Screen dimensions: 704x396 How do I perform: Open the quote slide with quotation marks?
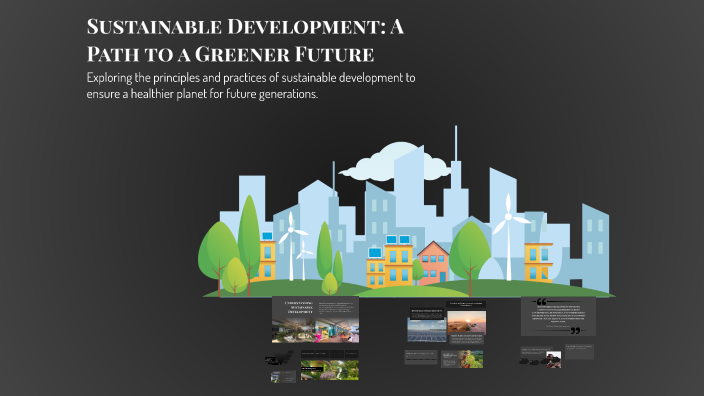(558, 316)
